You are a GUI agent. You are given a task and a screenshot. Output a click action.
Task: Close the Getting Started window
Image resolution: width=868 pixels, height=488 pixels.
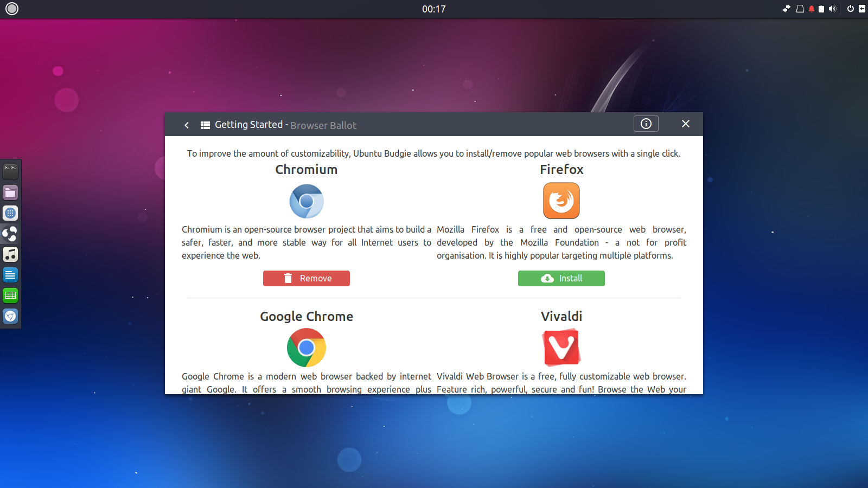click(x=686, y=124)
